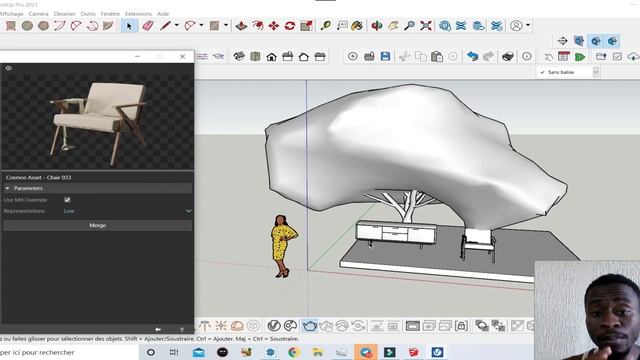Image resolution: width=640 pixels, height=360 pixels.
Task: Click the red SketchUp taskbar icon
Action: pyautogui.click(x=413, y=352)
